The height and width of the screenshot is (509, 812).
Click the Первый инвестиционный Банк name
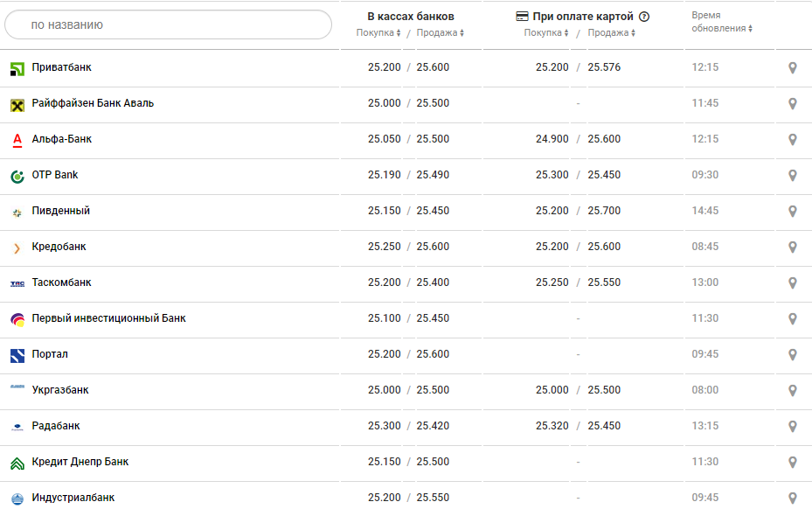108,318
